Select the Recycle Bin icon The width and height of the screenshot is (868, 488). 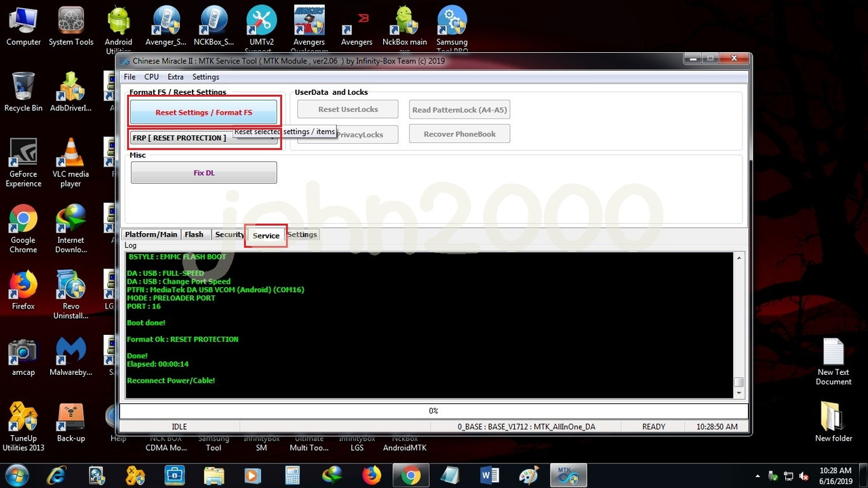pos(24,91)
